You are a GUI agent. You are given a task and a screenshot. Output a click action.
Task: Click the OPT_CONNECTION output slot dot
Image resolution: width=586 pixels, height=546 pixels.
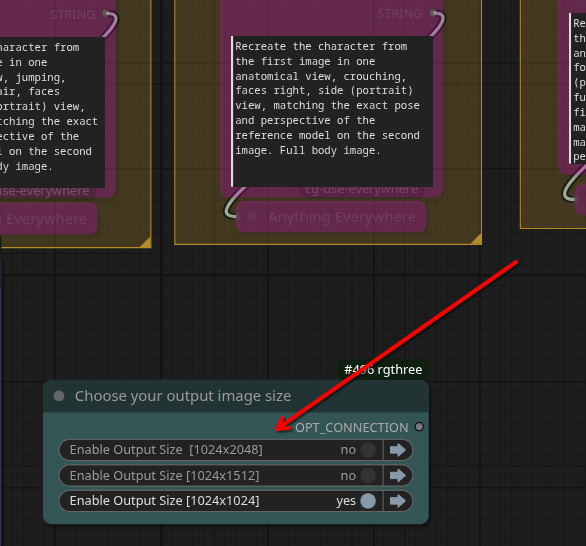[419, 427]
